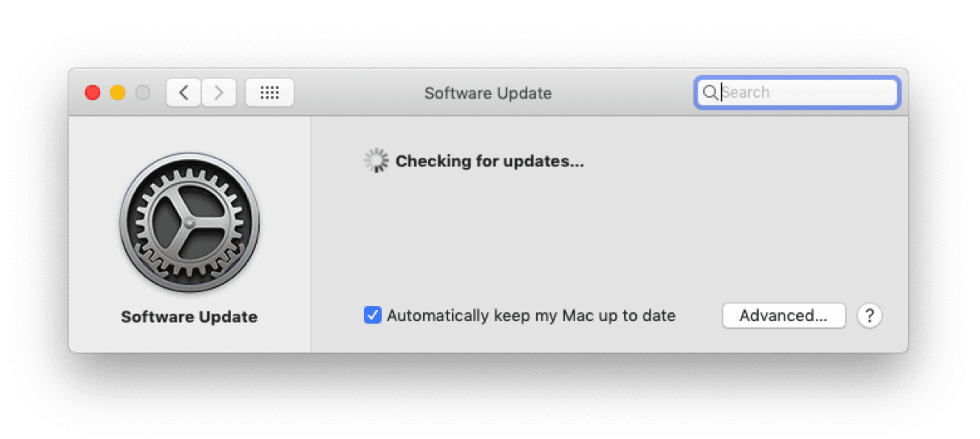This screenshot has width=980, height=439.
Task: Go forward with the right chevron button
Action: click(219, 93)
